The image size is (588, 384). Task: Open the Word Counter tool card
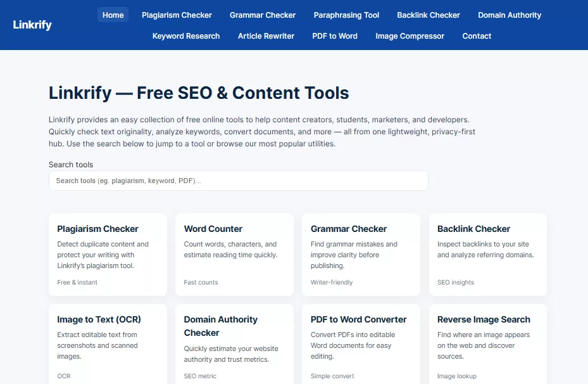pos(234,254)
